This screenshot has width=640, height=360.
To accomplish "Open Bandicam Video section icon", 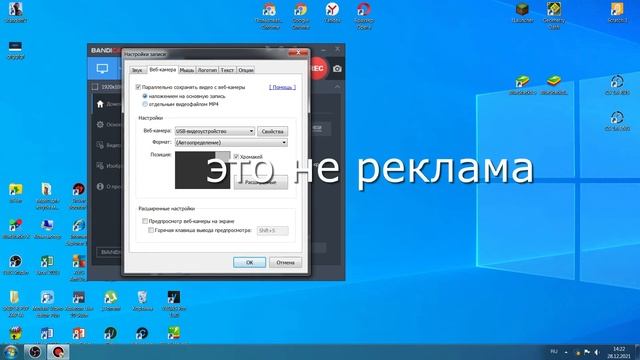I will pos(100,145).
